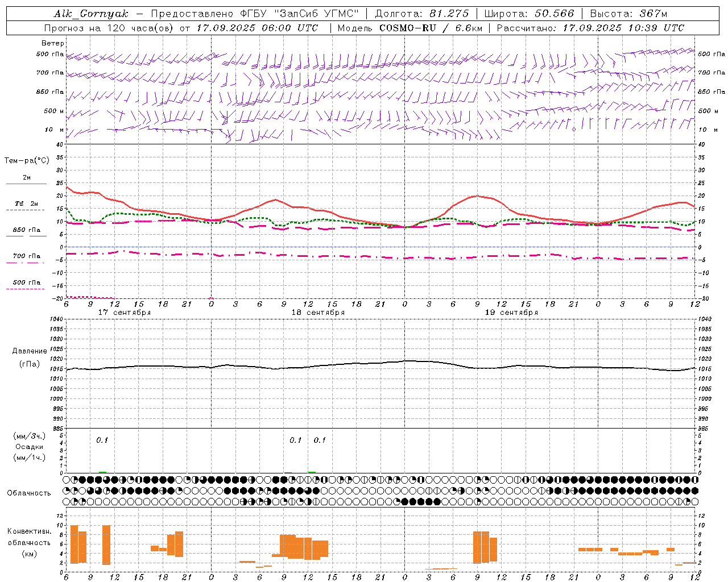Click the blue dashed 0°C zero line
The height and width of the screenshot is (582, 728).
coord(381,247)
